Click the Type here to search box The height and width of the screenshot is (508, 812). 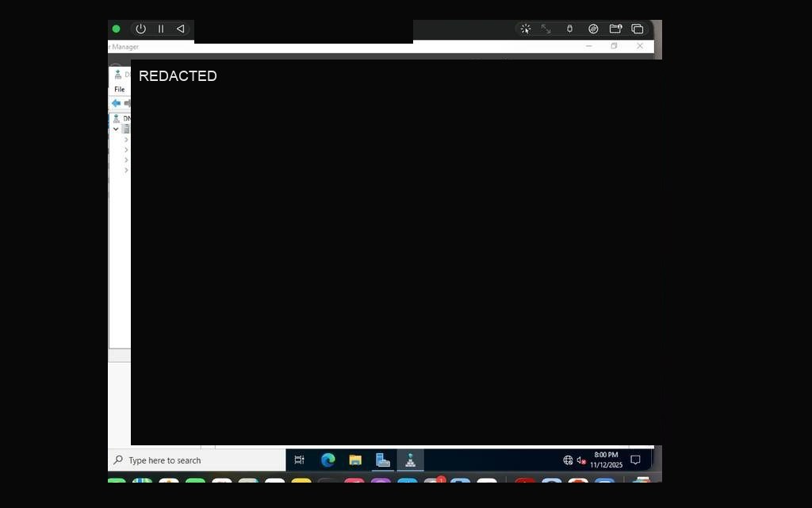click(x=197, y=460)
